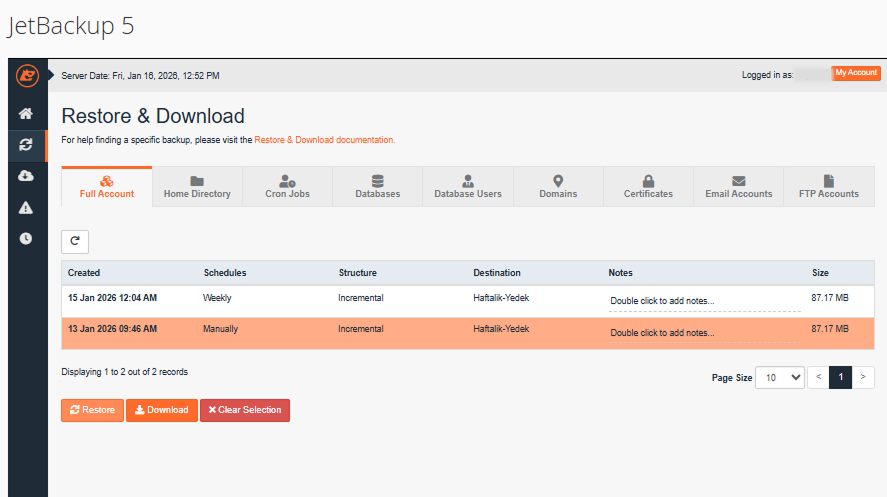Image resolution: width=887 pixels, height=497 pixels.
Task: Click the Download button
Action: click(x=161, y=410)
